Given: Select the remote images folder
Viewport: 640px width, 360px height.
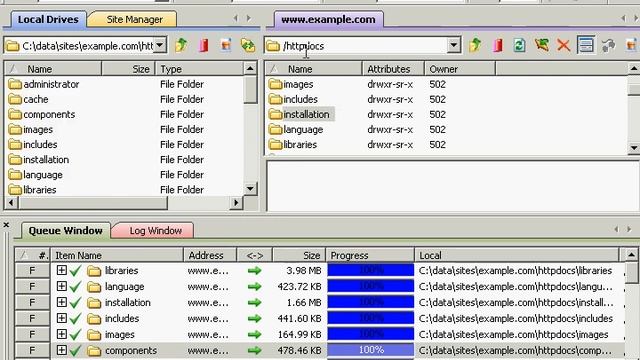Looking at the screenshot, I should 298,84.
